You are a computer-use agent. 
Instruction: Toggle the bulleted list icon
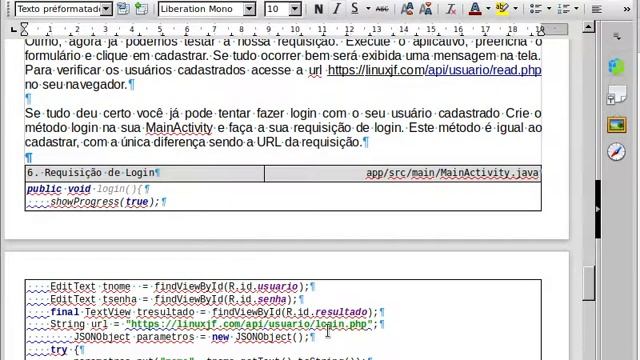pos(536,9)
